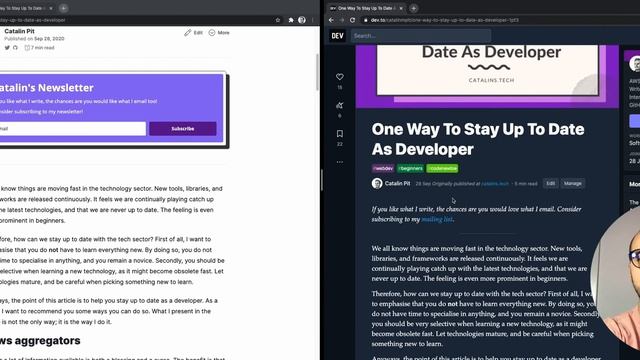
Task: Open a new tab in right browser window
Action: click(x=413, y=8)
